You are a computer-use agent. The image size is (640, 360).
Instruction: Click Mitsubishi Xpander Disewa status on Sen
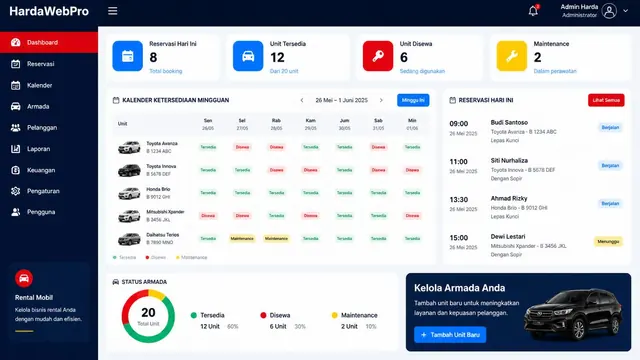click(208, 216)
